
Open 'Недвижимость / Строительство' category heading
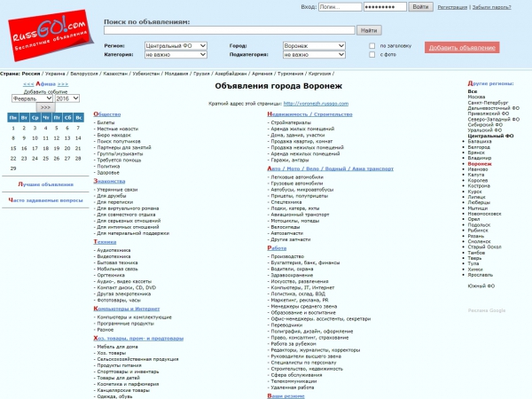click(309, 114)
